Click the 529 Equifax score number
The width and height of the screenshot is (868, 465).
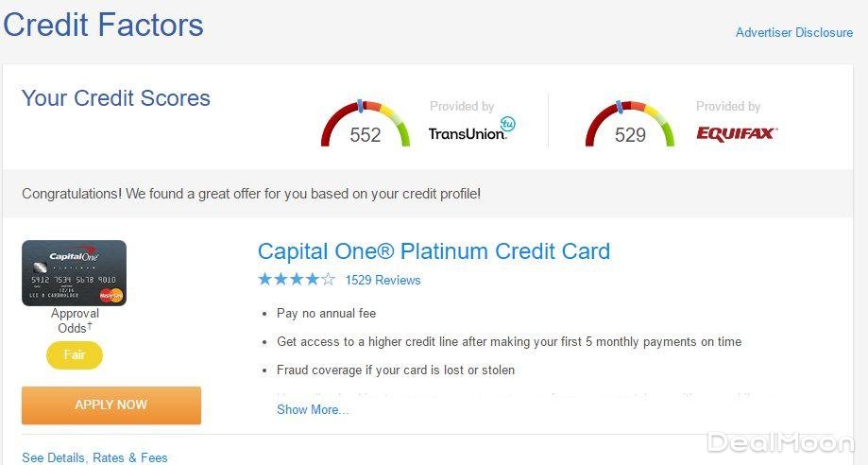(x=630, y=135)
